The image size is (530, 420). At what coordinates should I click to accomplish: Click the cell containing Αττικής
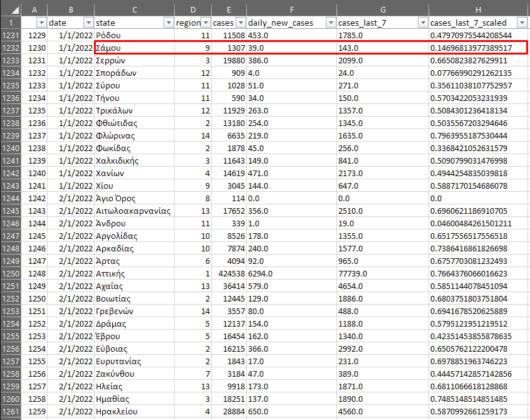pyautogui.click(x=135, y=273)
